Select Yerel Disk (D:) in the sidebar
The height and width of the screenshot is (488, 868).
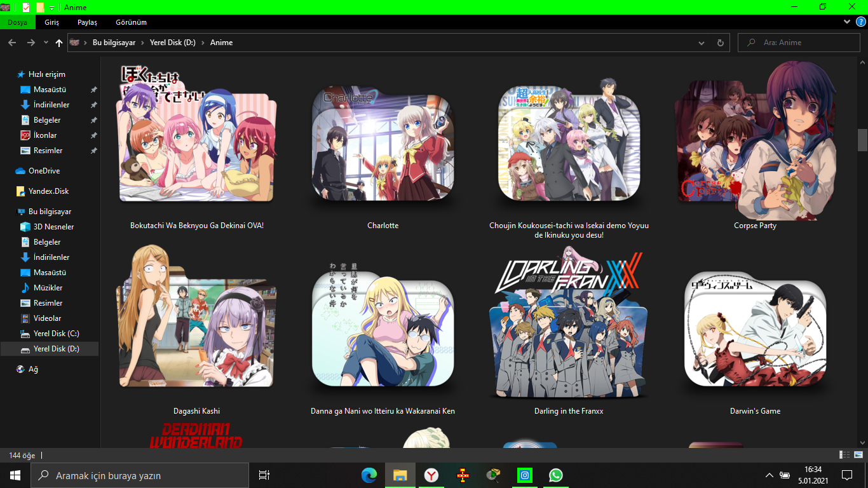[x=49, y=349]
